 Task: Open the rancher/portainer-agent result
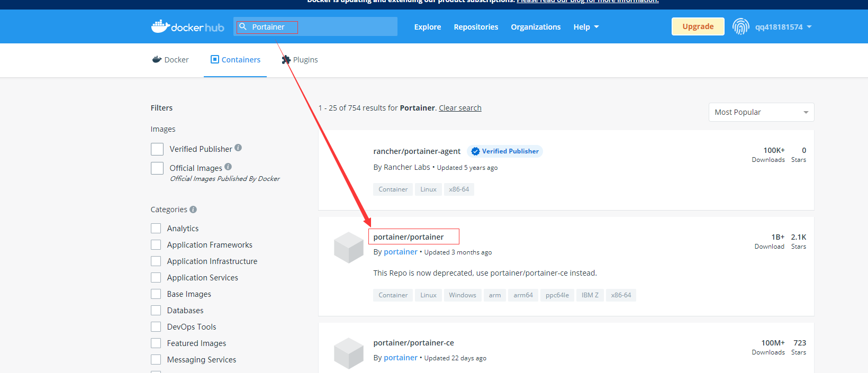coord(417,151)
